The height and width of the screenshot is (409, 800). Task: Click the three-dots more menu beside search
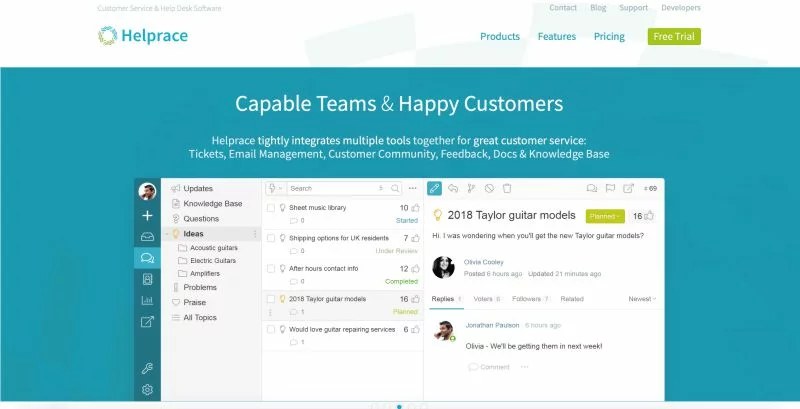tap(413, 188)
